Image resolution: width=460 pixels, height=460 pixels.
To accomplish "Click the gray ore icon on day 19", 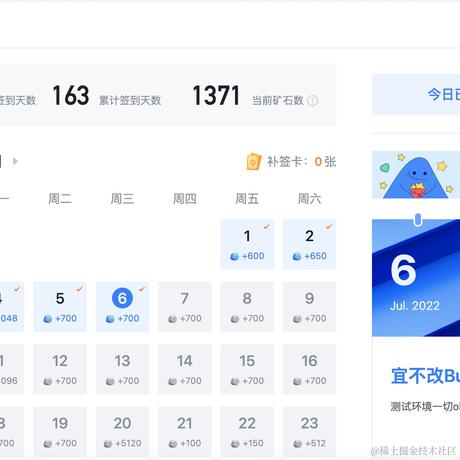I will click(x=48, y=444).
